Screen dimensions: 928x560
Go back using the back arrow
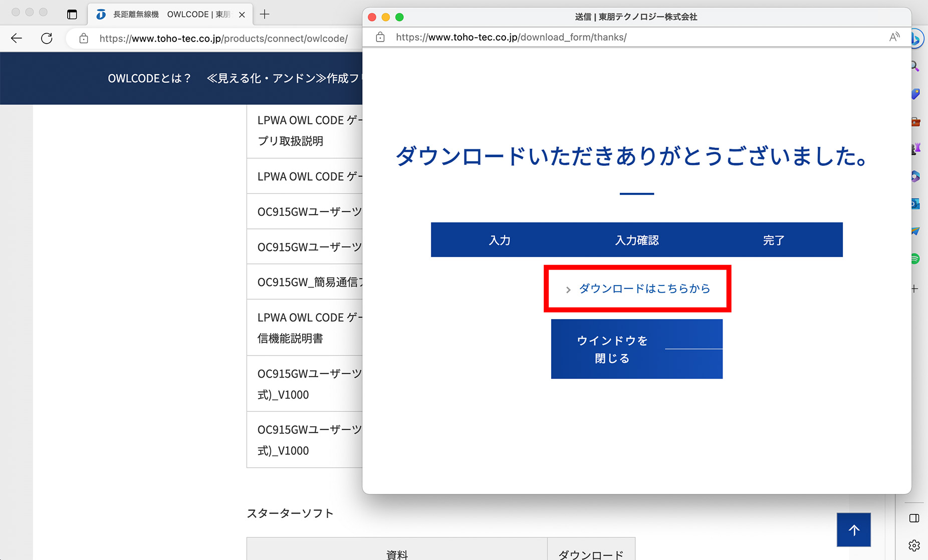pyautogui.click(x=17, y=39)
